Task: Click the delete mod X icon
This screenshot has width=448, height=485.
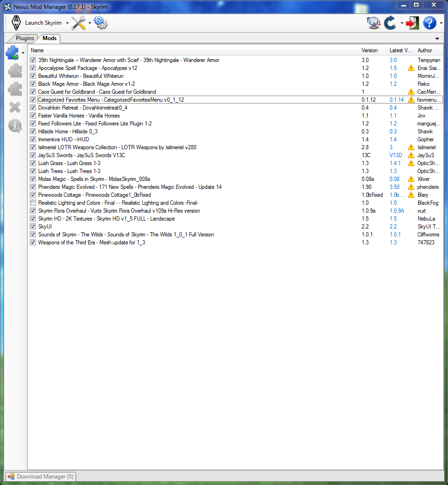Action: tap(15, 107)
